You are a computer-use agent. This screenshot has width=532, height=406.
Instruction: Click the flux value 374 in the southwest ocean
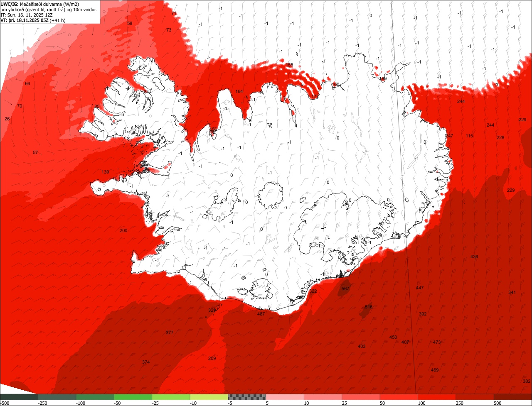click(146, 362)
